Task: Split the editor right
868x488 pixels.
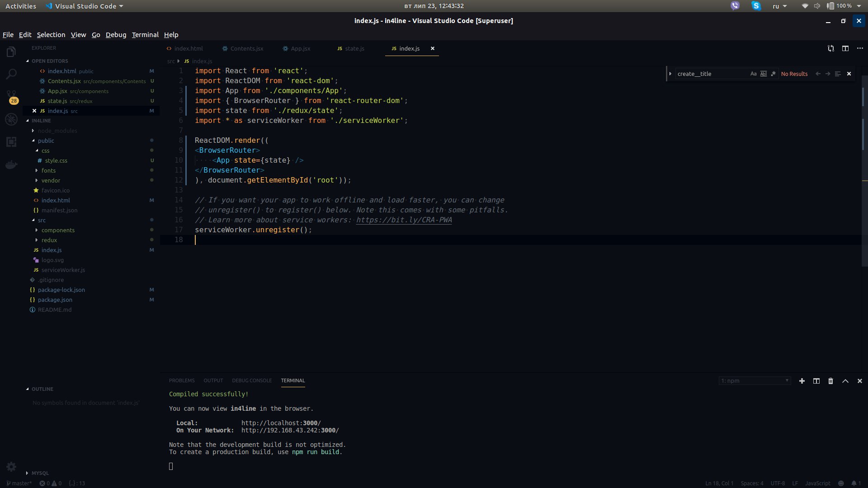Action: coord(845,48)
